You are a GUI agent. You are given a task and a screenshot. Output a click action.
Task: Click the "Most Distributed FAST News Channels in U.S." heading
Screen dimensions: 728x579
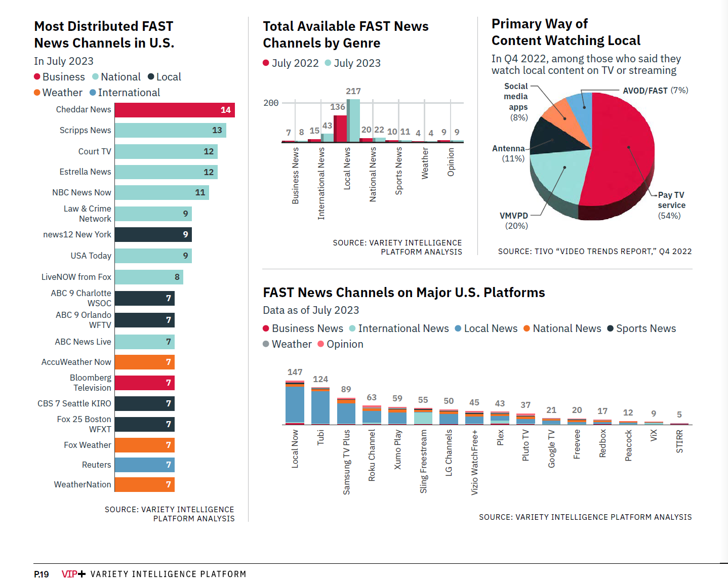pyautogui.click(x=104, y=34)
